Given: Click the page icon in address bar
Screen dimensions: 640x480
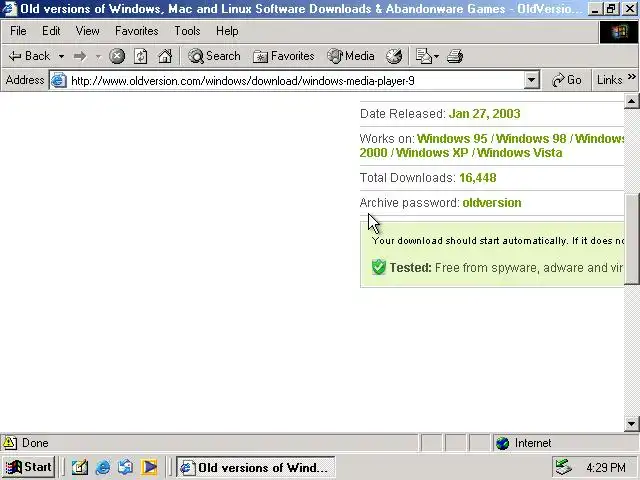Looking at the screenshot, I should (x=58, y=80).
